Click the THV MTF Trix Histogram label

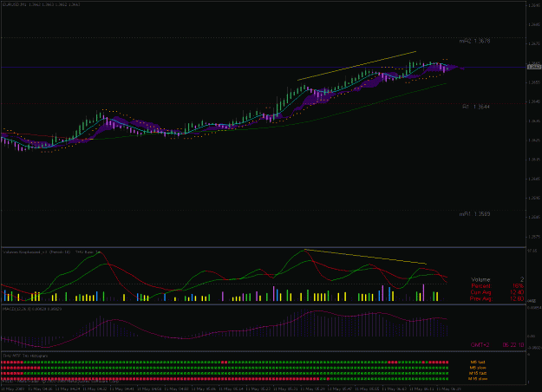pyautogui.click(x=25, y=356)
